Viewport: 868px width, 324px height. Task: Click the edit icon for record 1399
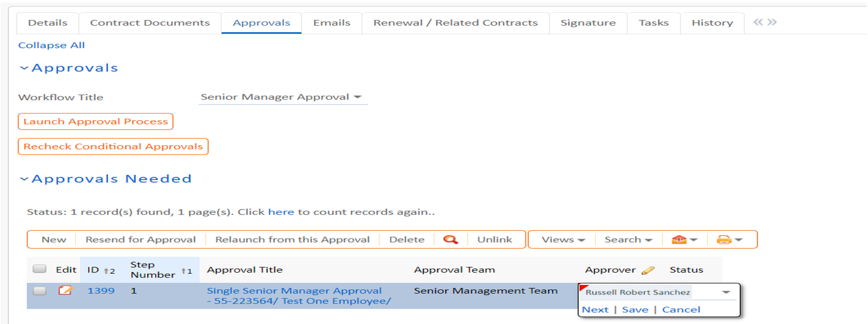click(65, 291)
